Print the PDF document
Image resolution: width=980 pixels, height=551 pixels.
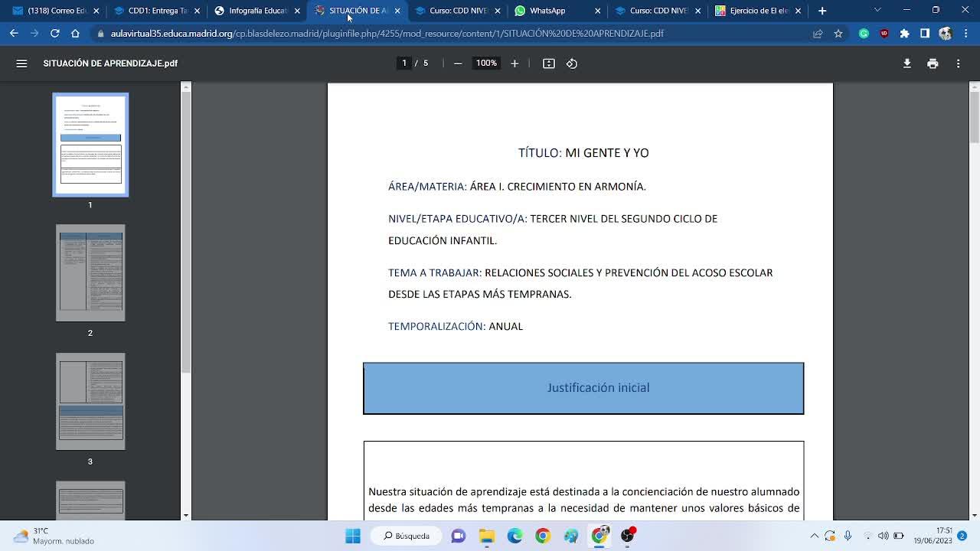point(933,64)
